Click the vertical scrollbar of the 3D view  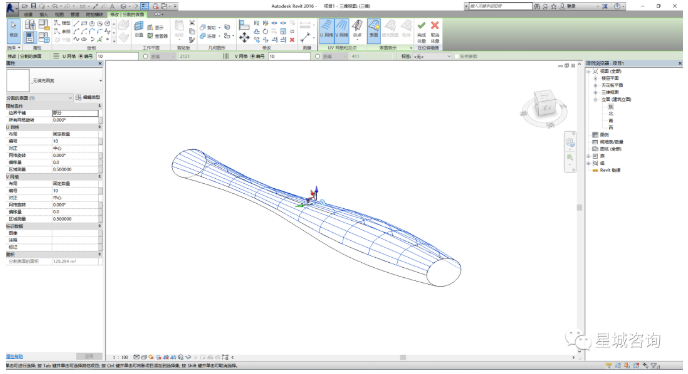pos(579,207)
